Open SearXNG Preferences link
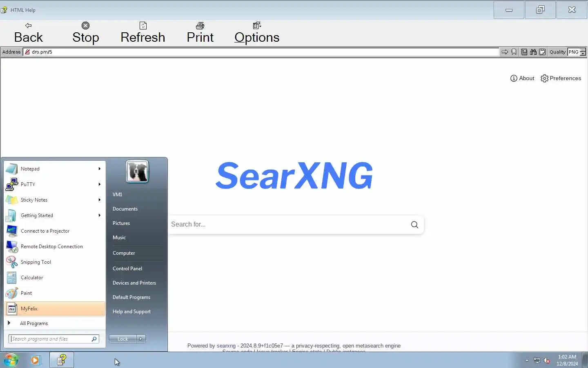 point(561,78)
